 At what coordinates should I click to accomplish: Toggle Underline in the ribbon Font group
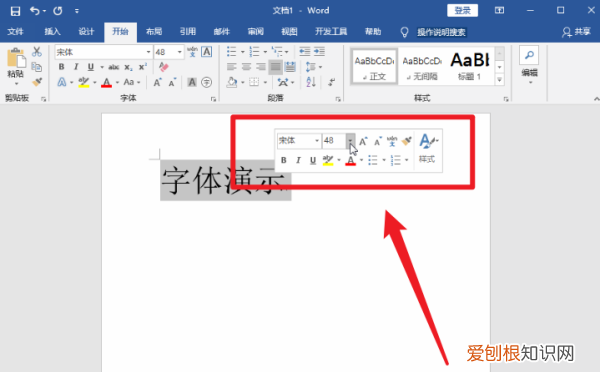click(91, 67)
